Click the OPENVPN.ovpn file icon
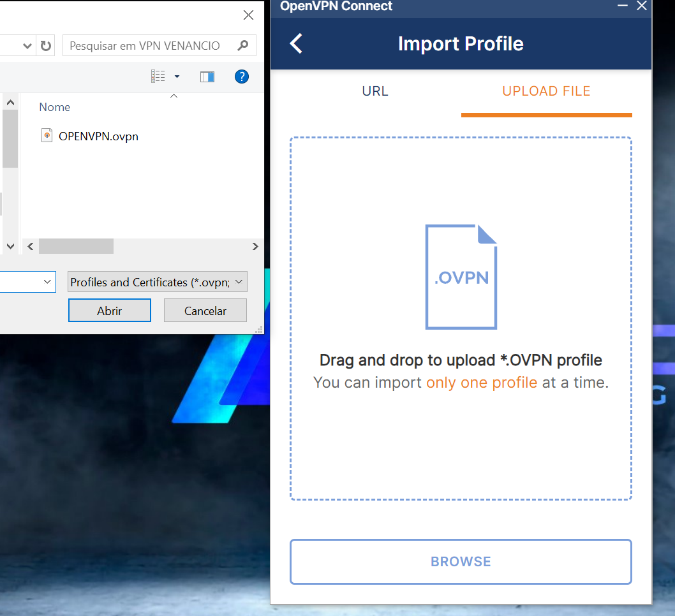 [47, 135]
